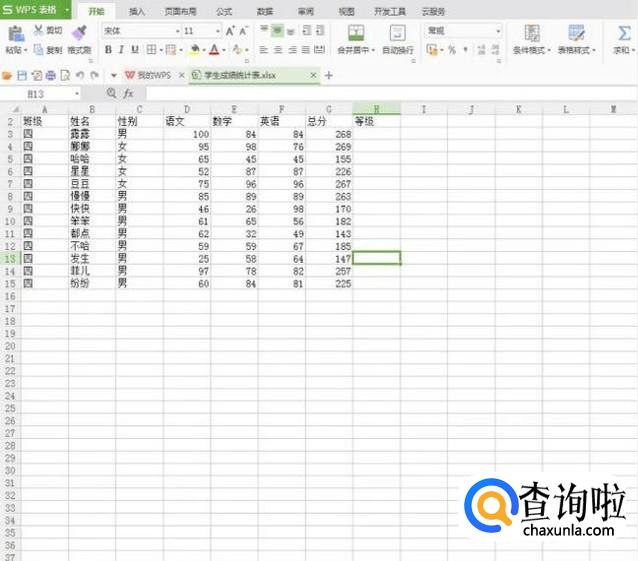
Task: Click the decrease indent icon
Action: point(307,31)
